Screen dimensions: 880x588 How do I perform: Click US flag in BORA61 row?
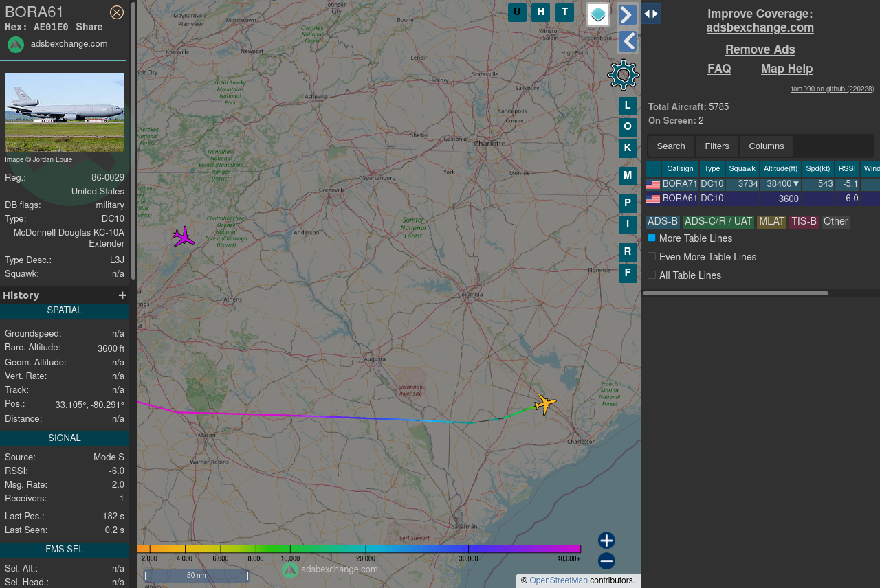point(653,199)
